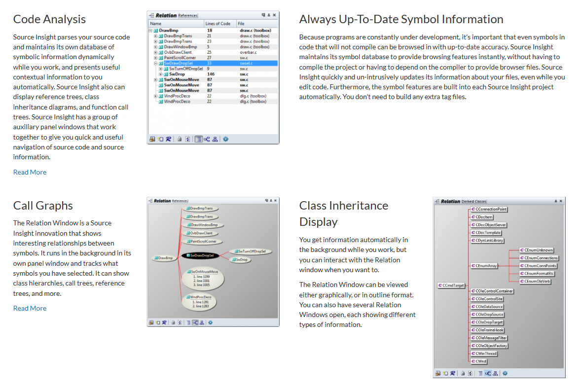
Task: Select vertical hierarchy view icon in Code Analysis panel toolbar
Action: coord(215,139)
